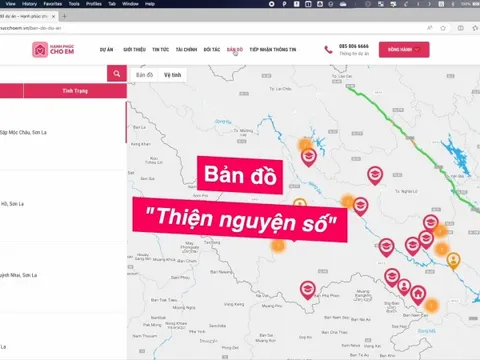Click the pink house map pin
This screenshot has width=480, height=360.
(418, 295)
